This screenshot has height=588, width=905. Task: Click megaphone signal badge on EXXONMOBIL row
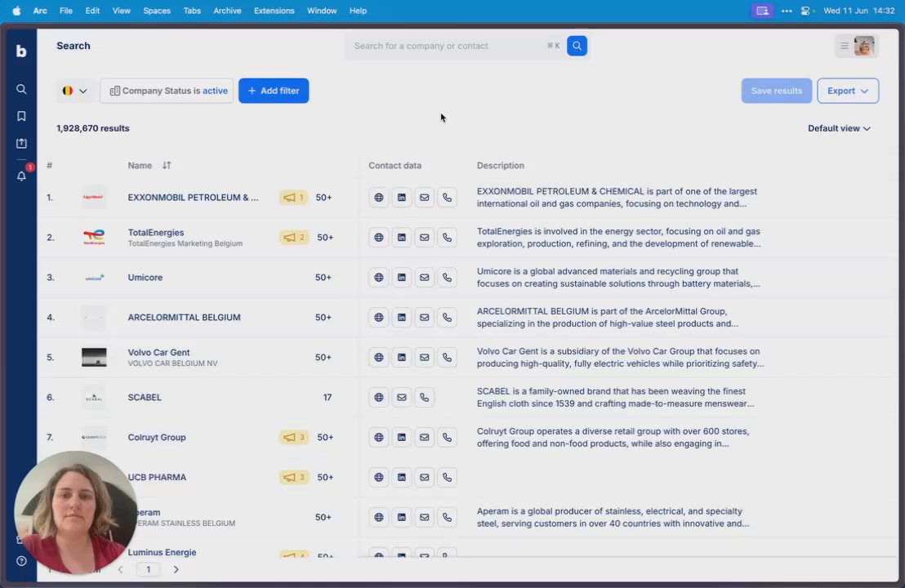pyautogui.click(x=294, y=198)
